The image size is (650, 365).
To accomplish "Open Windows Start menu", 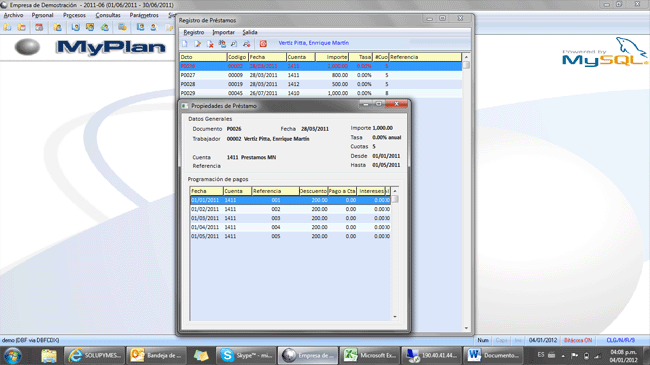I will (x=13, y=356).
